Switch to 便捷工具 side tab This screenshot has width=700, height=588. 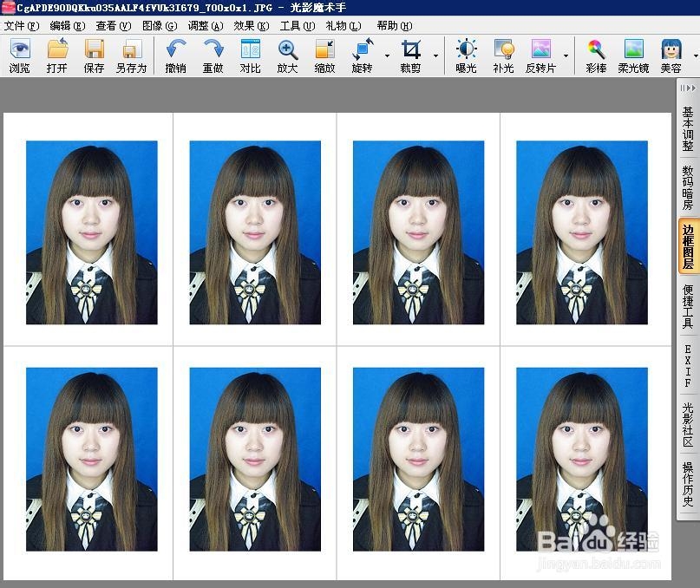tap(688, 306)
